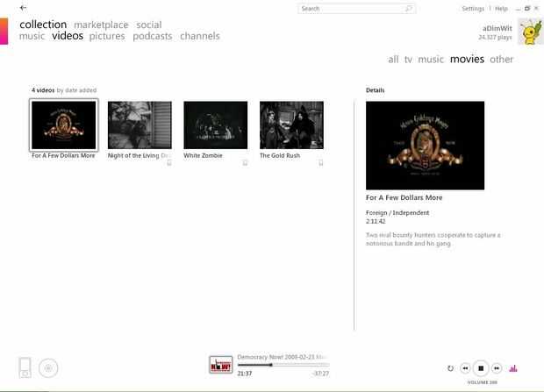Click the 24,327 plays count
Image resolution: width=544 pixels, height=392 pixels.
click(x=495, y=37)
